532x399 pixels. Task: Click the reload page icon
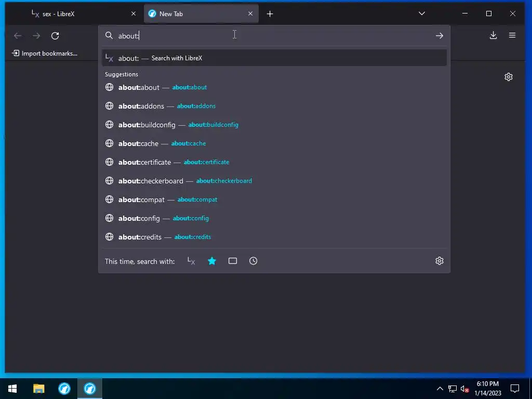click(55, 36)
